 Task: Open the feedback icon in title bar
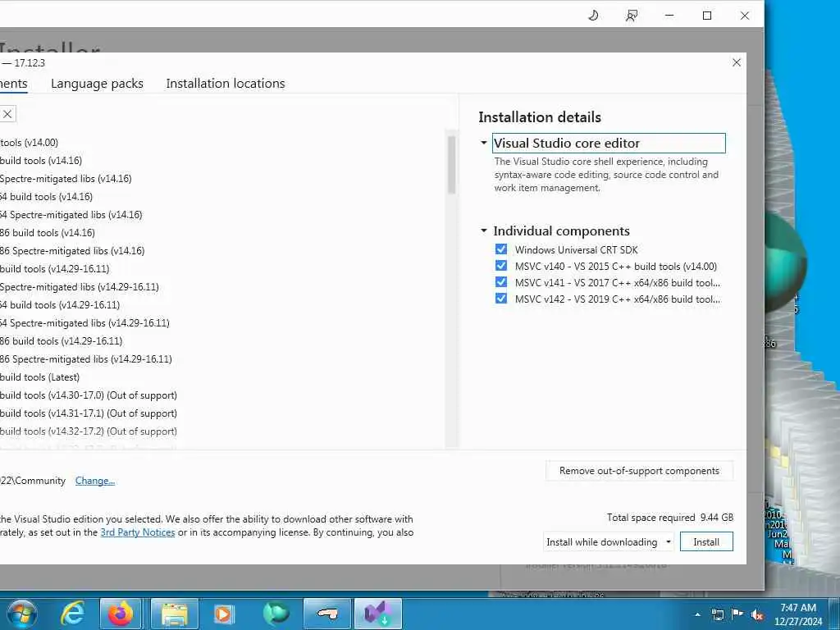click(x=632, y=16)
